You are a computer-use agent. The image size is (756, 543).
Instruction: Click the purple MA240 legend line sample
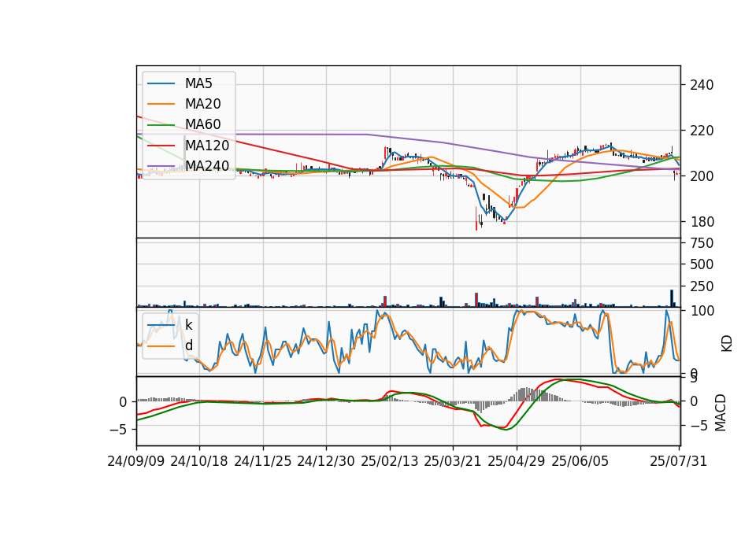[161, 166]
